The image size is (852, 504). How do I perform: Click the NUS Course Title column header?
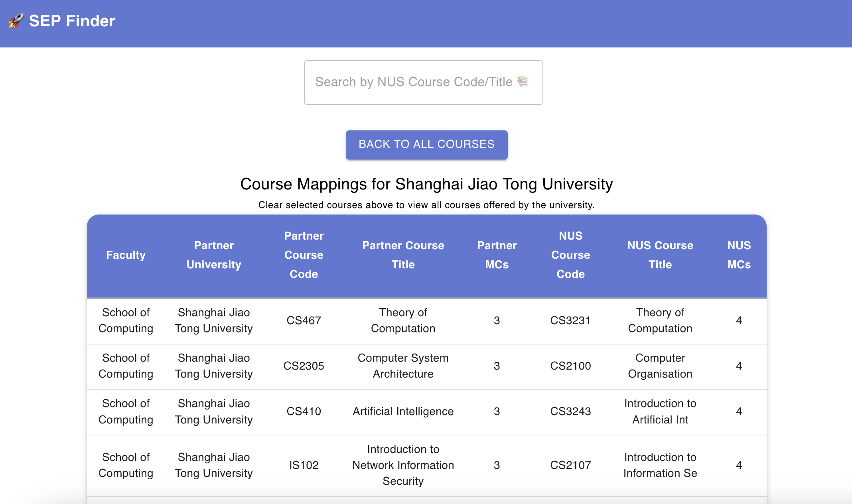pyautogui.click(x=660, y=255)
